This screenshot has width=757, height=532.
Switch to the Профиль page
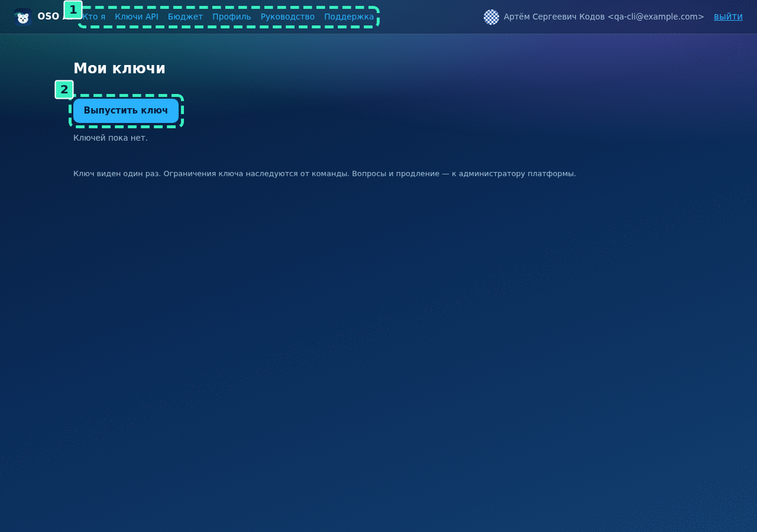232,17
